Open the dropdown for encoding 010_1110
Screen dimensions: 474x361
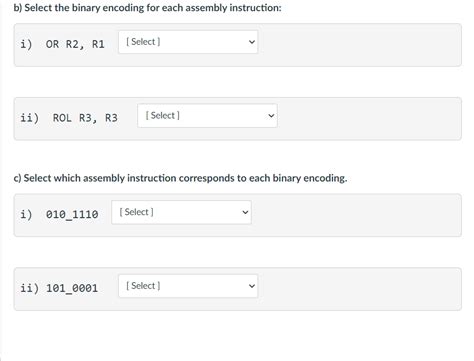(x=181, y=212)
